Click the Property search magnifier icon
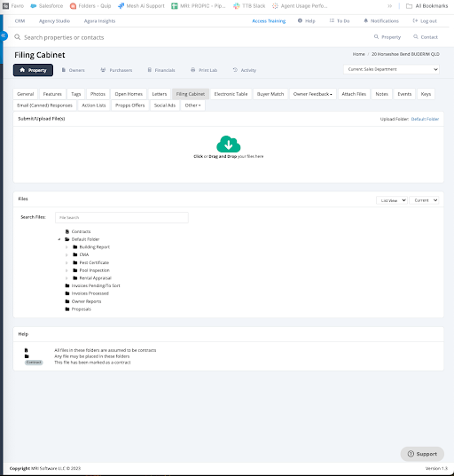Screen dimensions: 454x476 [376, 36]
